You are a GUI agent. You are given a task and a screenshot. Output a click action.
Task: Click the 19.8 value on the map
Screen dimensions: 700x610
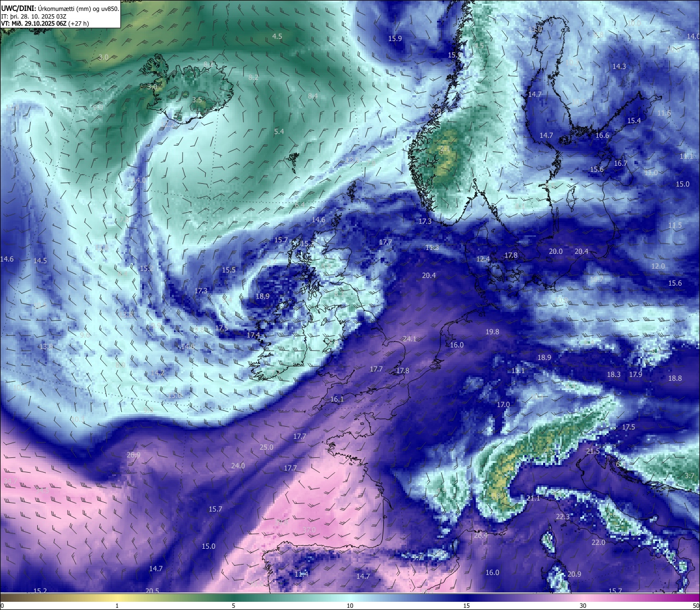[492, 332]
